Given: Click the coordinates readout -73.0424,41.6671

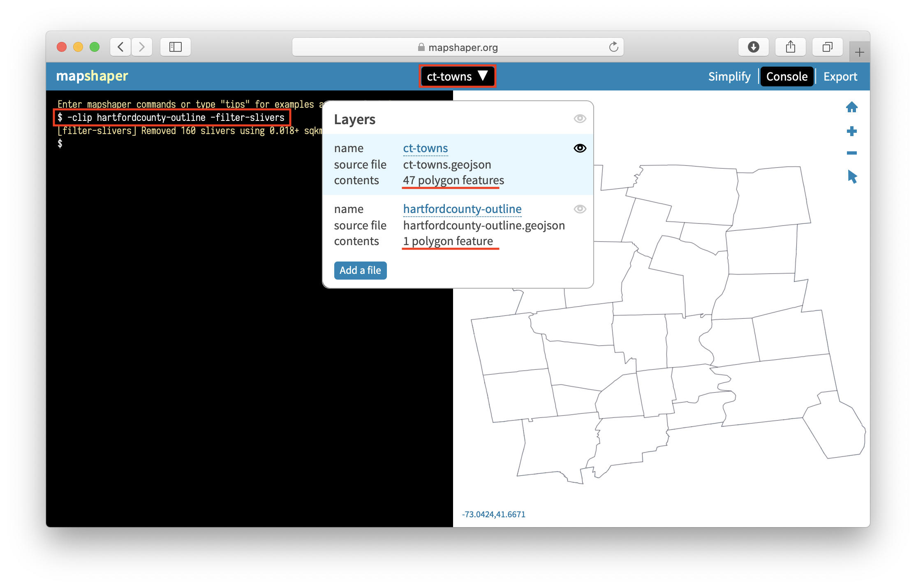Looking at the screenshot, I should [x=493, y=514].
